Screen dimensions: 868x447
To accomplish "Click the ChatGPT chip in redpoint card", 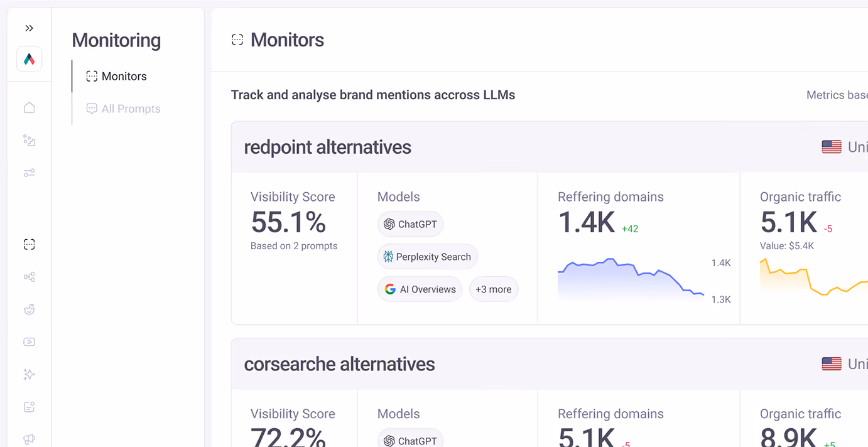I will (x=410, y=224).
